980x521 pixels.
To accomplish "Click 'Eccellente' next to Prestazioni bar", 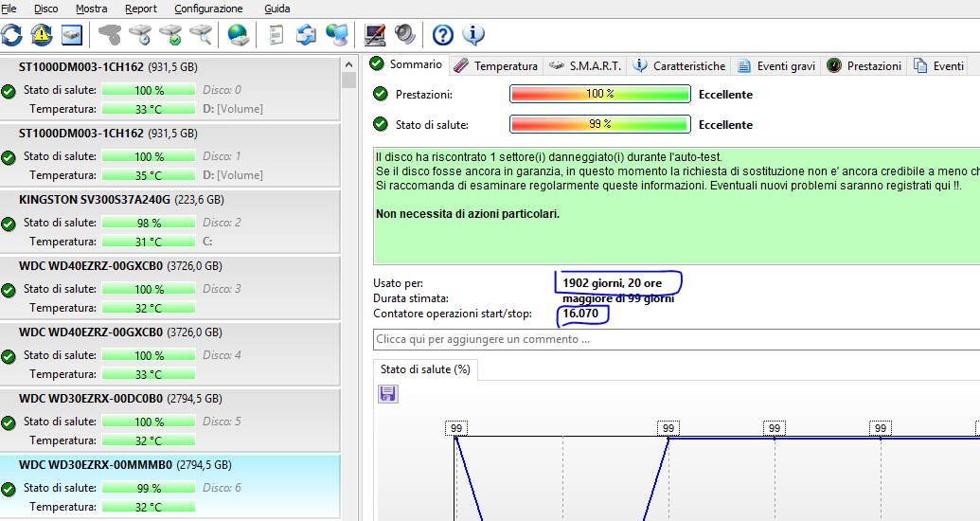I will (725, 95).
